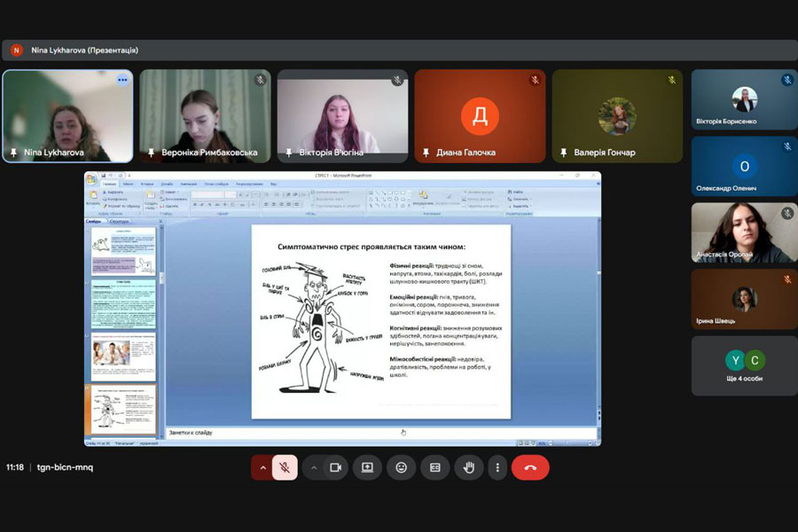Raise your hand in the meeting
The image size is (798, 532).
[x=469, y=467]
